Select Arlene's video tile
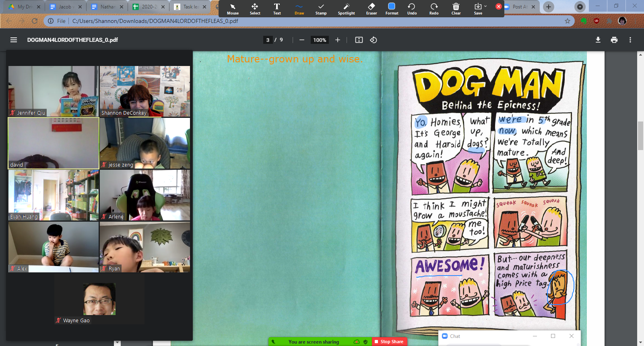 click(x=145, y=195)
